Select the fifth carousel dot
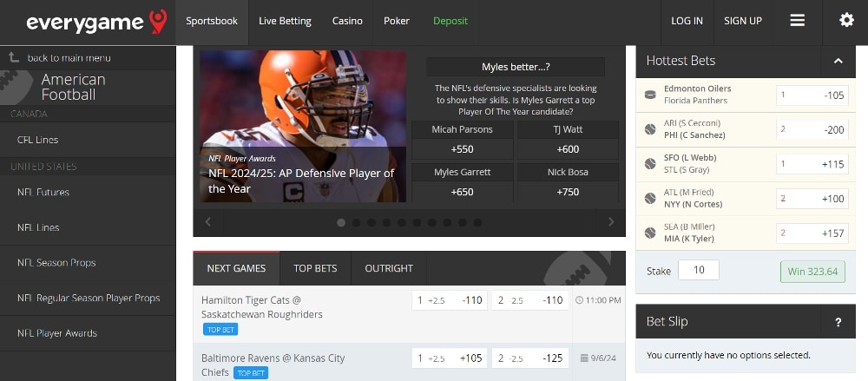Viewport: 868px width, 381px height. point(402,223)
